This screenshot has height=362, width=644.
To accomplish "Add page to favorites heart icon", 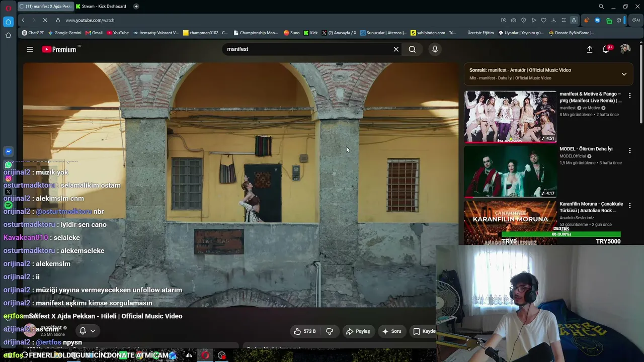I will pos(543,20).
